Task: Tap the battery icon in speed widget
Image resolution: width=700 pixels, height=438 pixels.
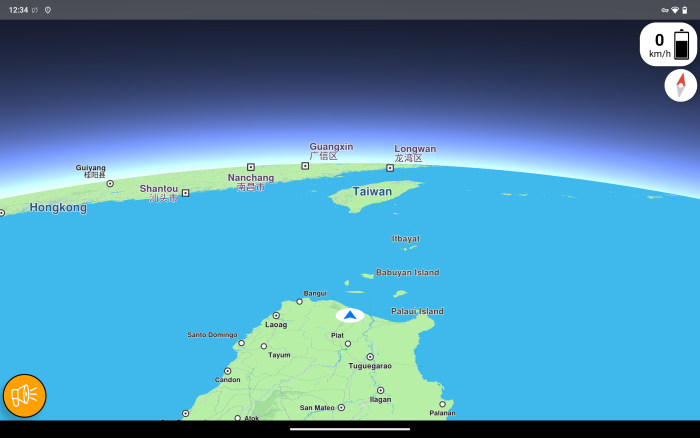Action: coord(681,45)
